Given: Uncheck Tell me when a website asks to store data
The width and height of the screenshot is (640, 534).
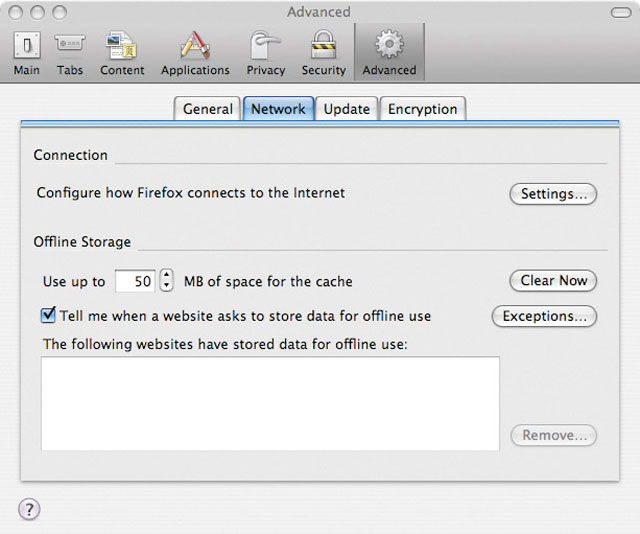Looking at the screenshot, I should point(48,315).
